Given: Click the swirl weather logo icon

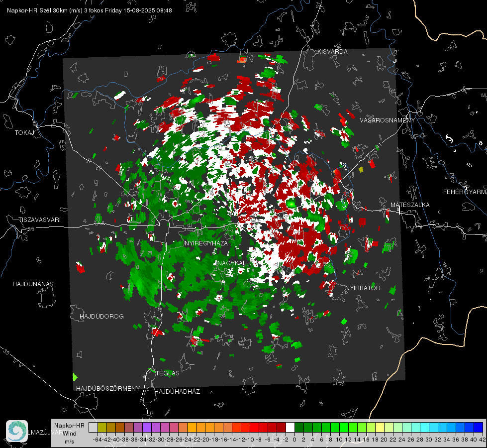Looking at the screenshot, I should [x=17, y=431].
